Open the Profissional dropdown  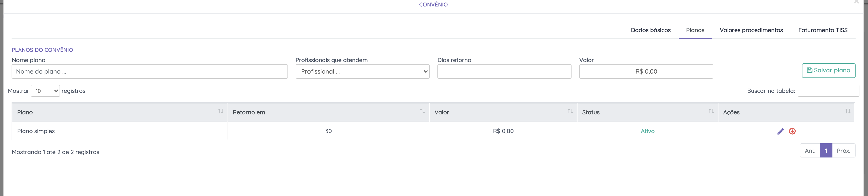[x=362, y=72]
